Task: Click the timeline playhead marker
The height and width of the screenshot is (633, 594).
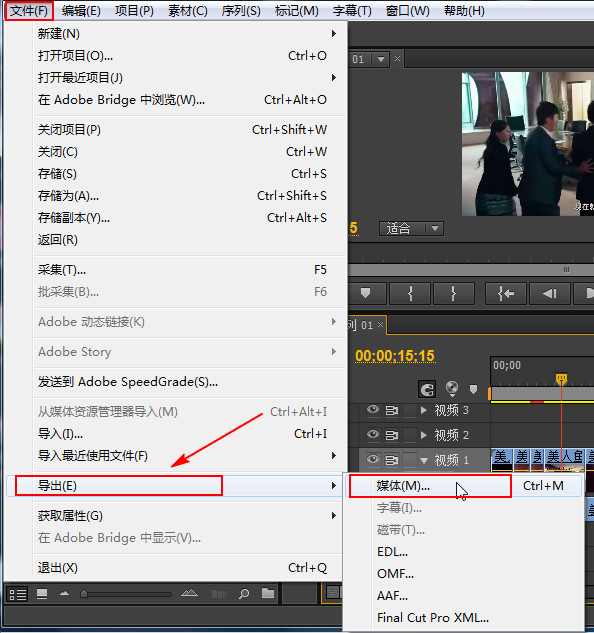Action: 561,379
